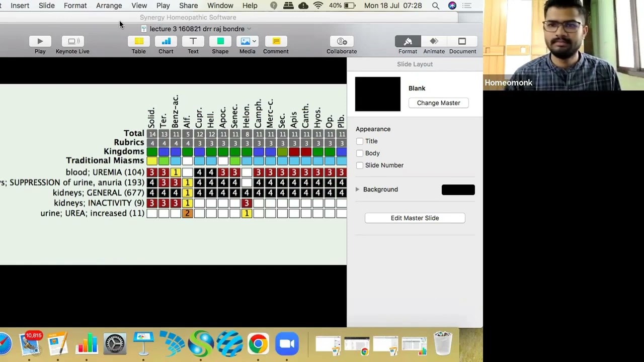Open Google Chrome from the Dock

[258, 344]
